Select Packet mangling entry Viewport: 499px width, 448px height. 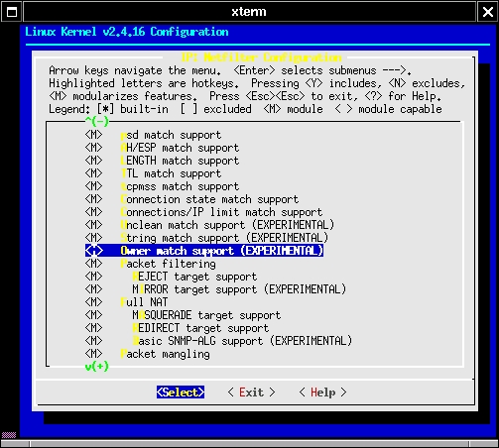point(165,354)
